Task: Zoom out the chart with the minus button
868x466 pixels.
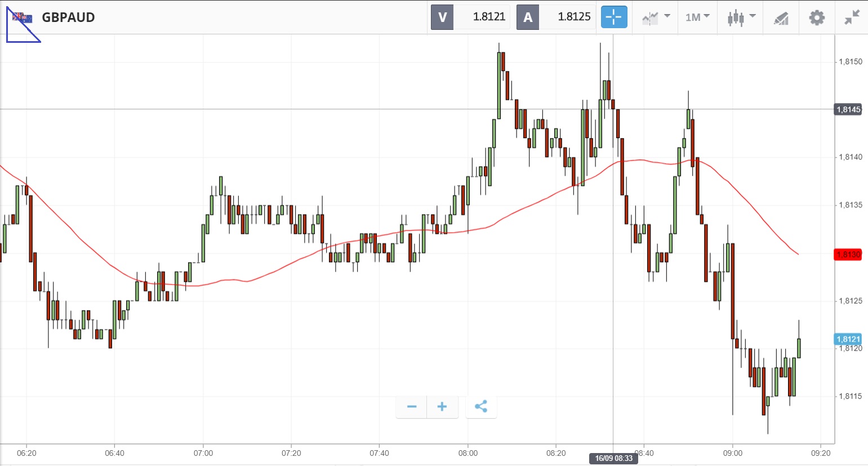Action: pyautogui.click(x=412, y=407)
